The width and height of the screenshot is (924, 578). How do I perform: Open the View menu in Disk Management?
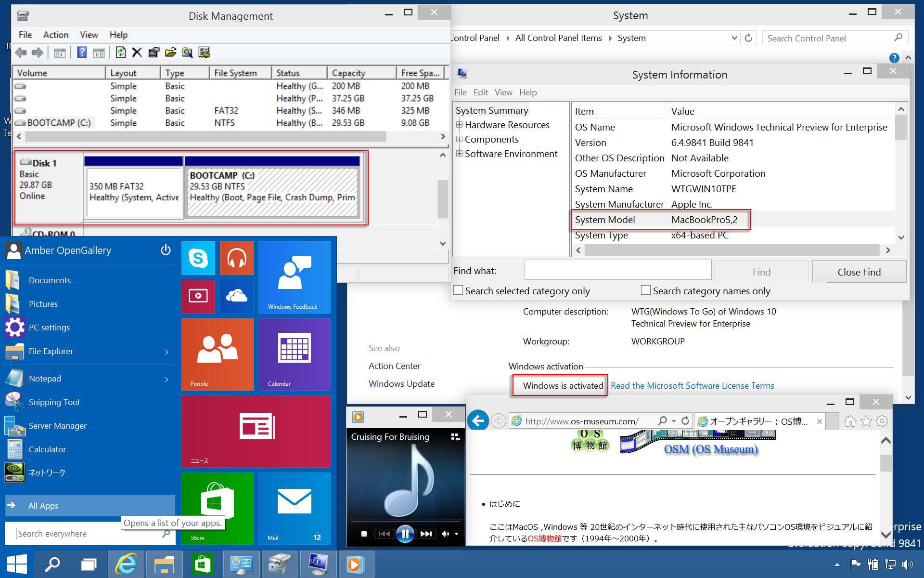tap(89, 35)
